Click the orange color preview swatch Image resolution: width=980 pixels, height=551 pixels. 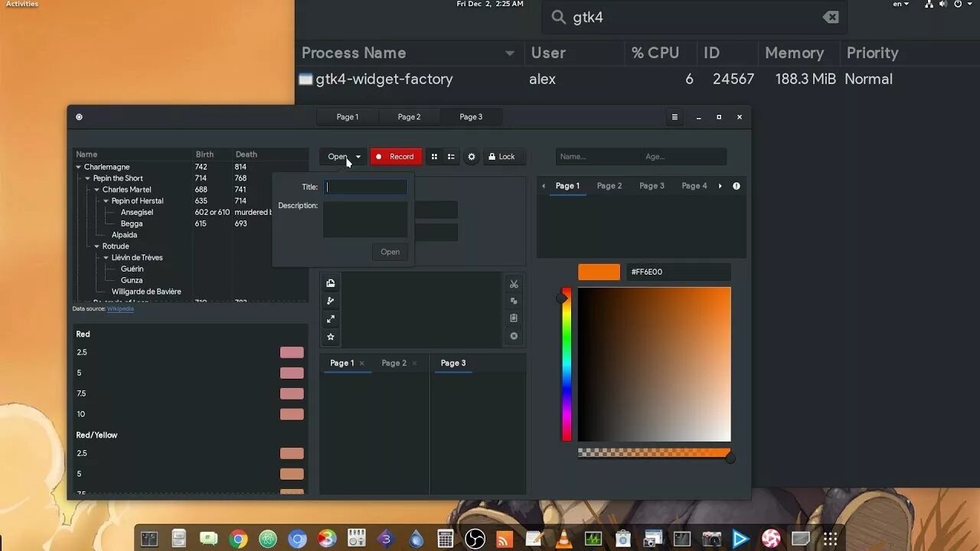tap(599, 272)
